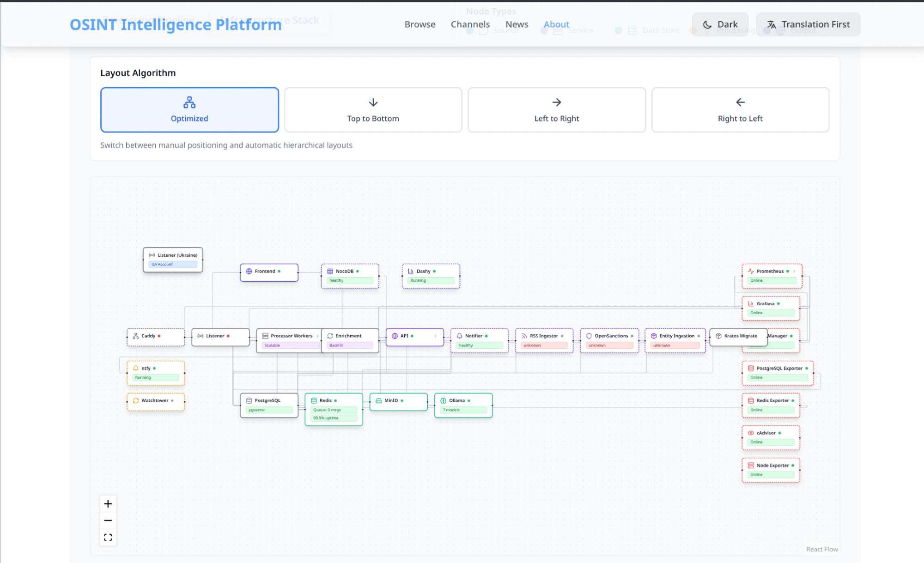Screen dimensions: 924x563
Task: Expand the Processor Workers node chevron
Action: tap(317, 336)
